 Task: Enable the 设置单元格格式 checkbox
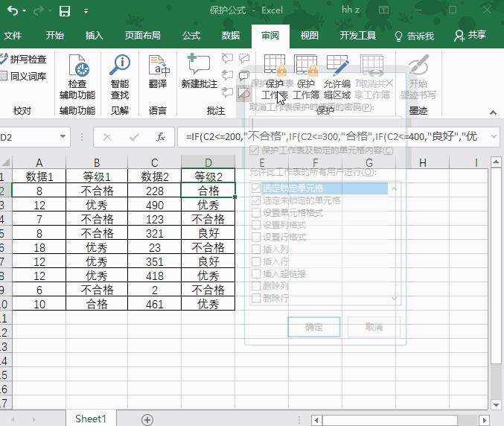pyautogui.click(x=257, y=213)
